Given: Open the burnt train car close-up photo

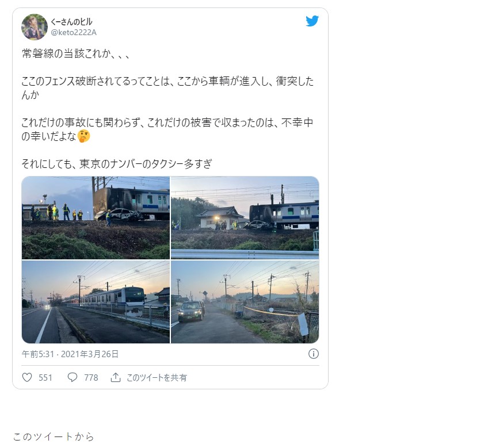Looking at the screenshot, I should click(96, 218).
